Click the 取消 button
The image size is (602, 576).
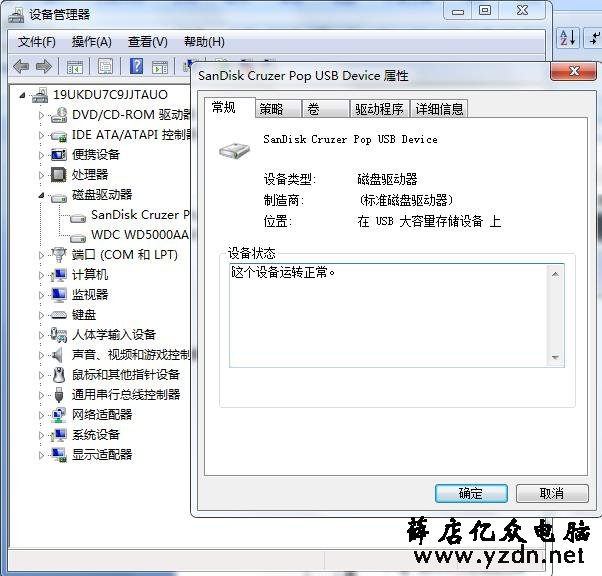552,493
